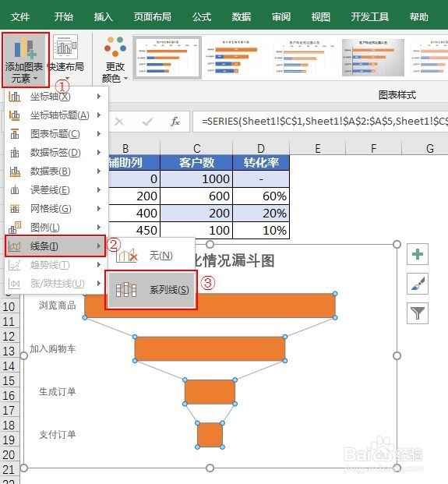The image size is (448, 484).
Task: Open the 网格线(G) gridlines submenu
Action: point(56,209)
